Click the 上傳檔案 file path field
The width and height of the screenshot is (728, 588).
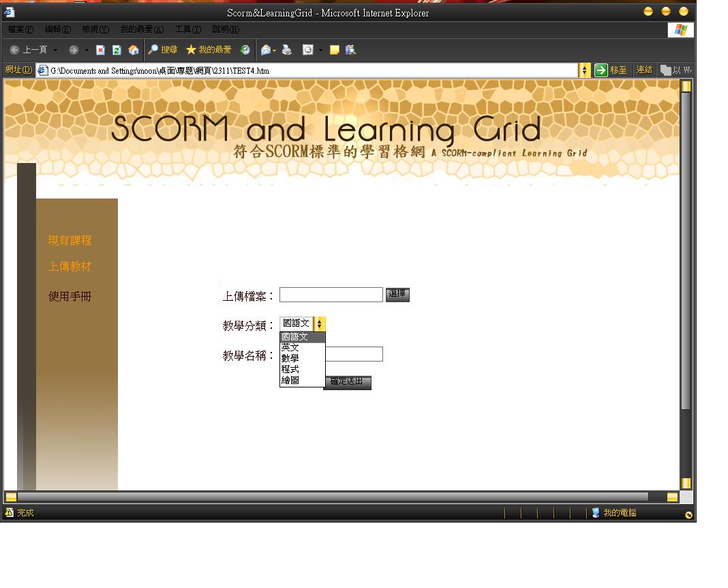coord(331,295)
